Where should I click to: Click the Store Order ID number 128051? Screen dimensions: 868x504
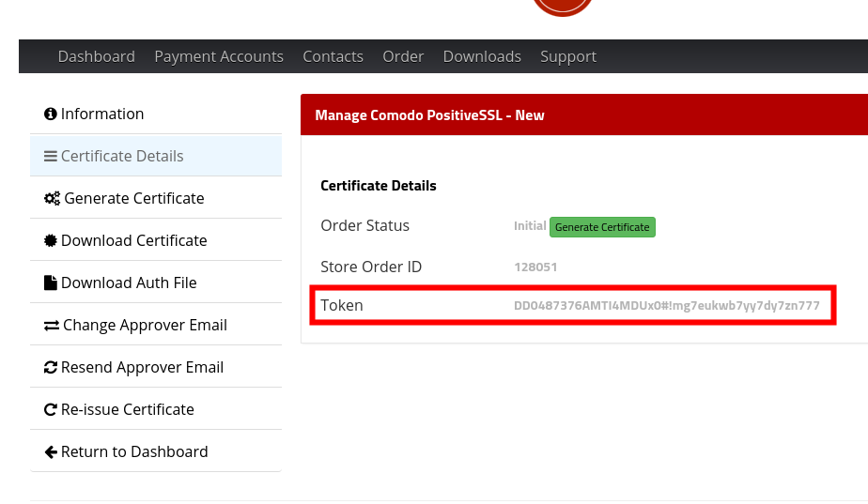[535, 267]
